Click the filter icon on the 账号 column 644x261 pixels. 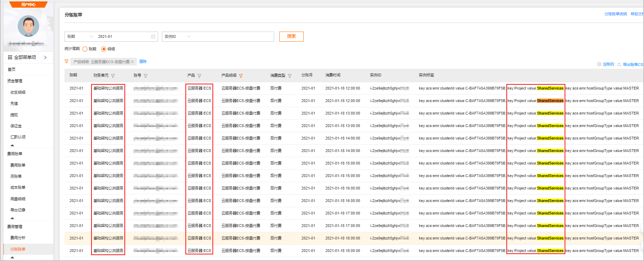coord(146,76)
